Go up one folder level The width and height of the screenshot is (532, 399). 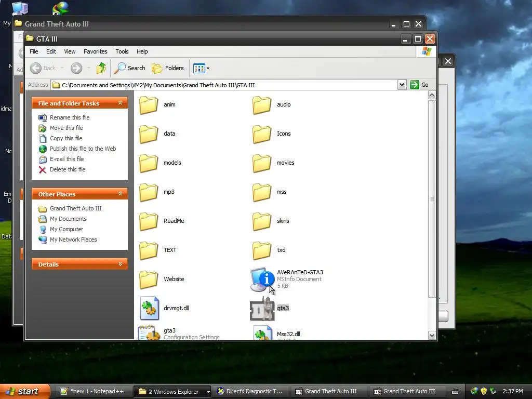[x=101, y=68]
